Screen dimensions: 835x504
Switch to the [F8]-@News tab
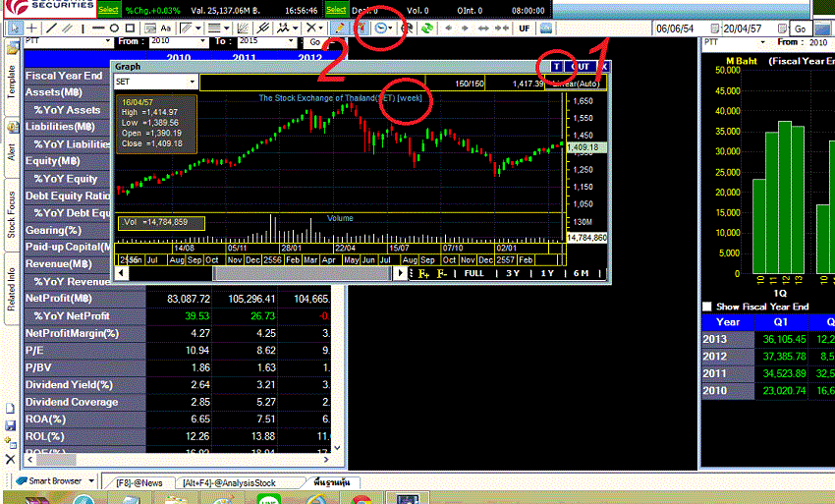[x=139, y=482]
